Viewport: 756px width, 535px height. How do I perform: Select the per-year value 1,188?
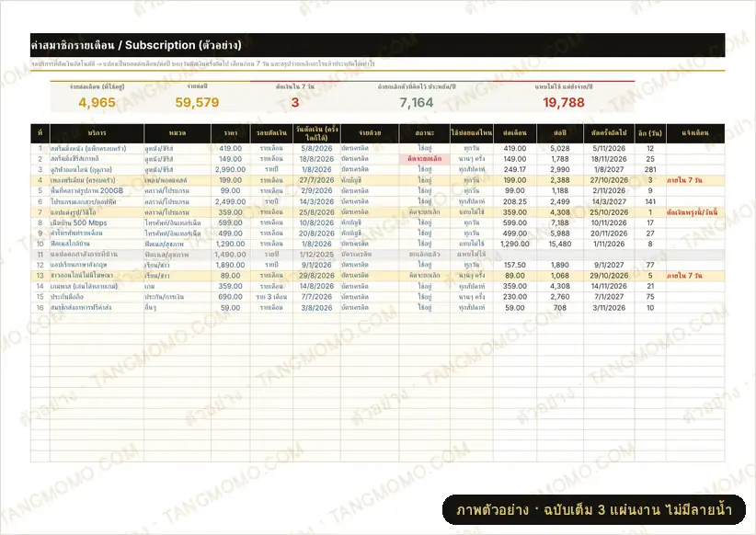click(x=560, y=191)
